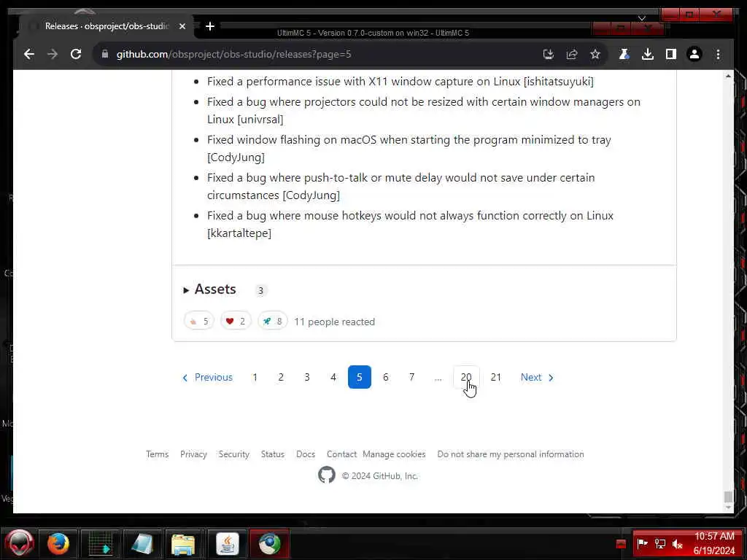This screenshot has width=747, height=560.
Task: Open the Alienware start button
Action: tap(20, 543)
